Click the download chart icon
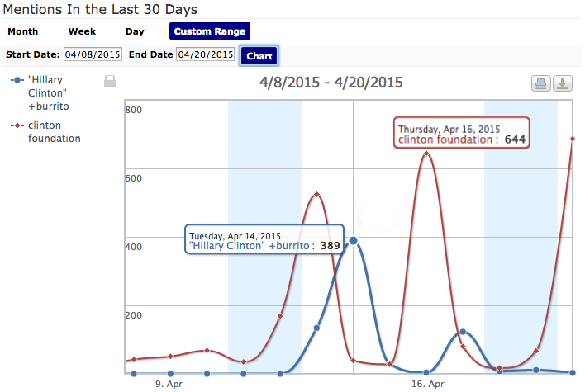This screenshot has width=585, height=392. (x=563, y=84)
